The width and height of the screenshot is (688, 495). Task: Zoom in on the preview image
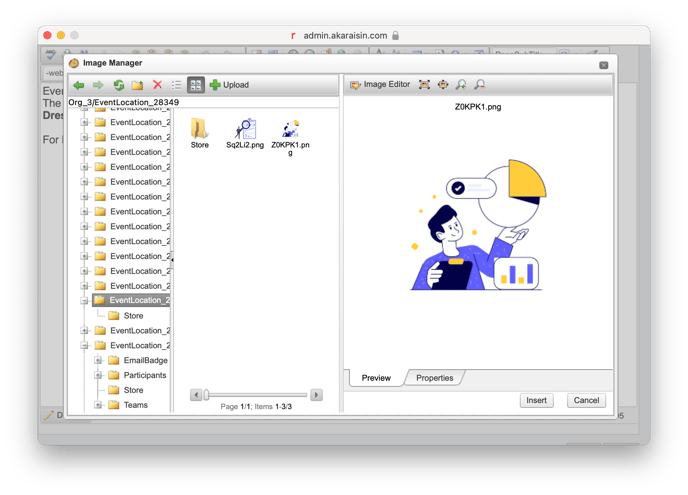[461, 84]
